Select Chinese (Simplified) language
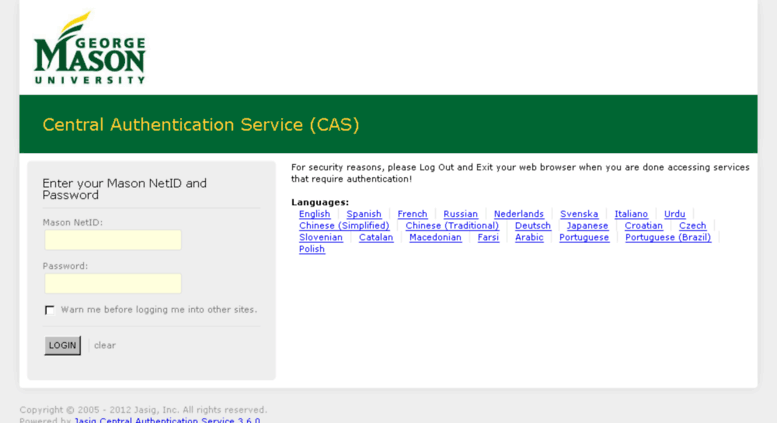 click(x=344, y=226)
